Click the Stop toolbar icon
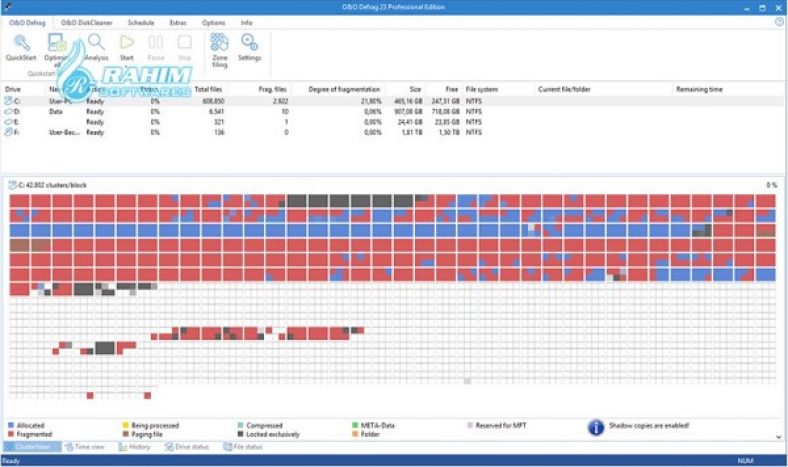 184,43
